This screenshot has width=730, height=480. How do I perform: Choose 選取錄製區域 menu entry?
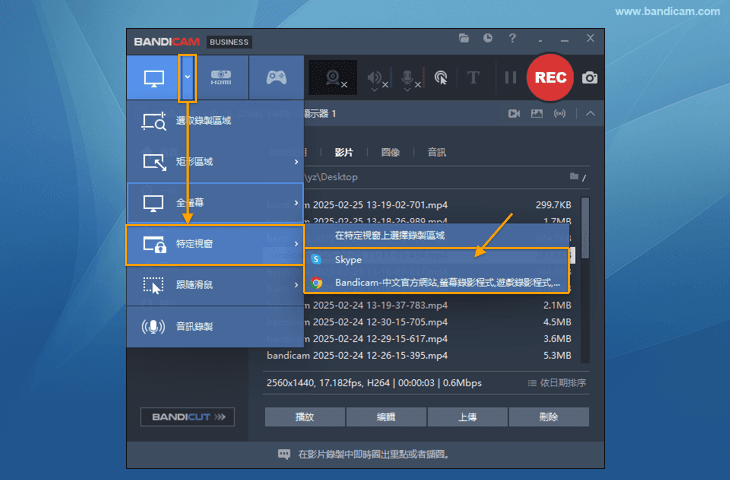(215, 121)
